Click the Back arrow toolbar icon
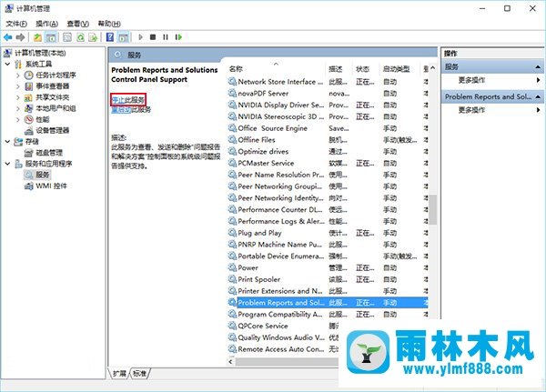Screen dimensions: 546x392 click(7, 37)
